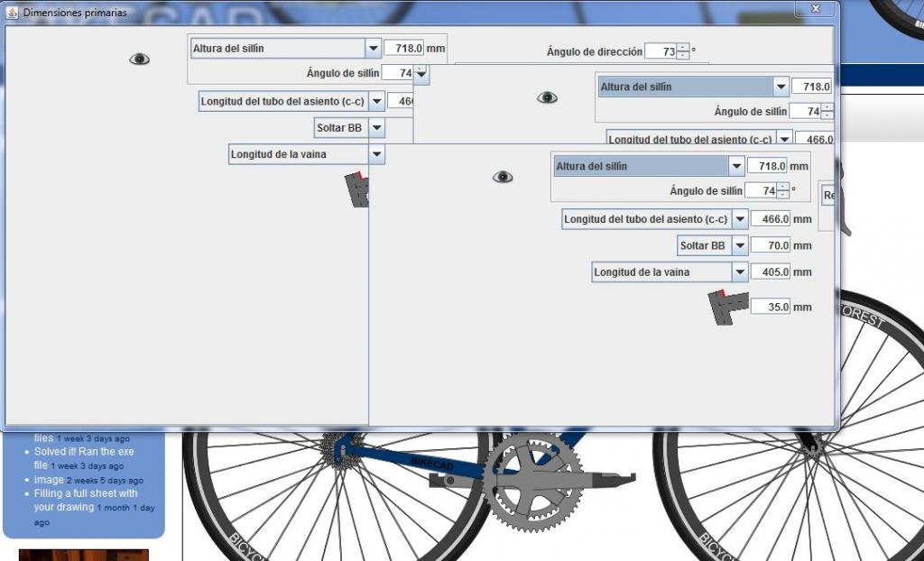Click the partially hidden dropout icon under the left Longitud de la vaina
Viewport: 924px width, 561px height.
pos(357,189)
